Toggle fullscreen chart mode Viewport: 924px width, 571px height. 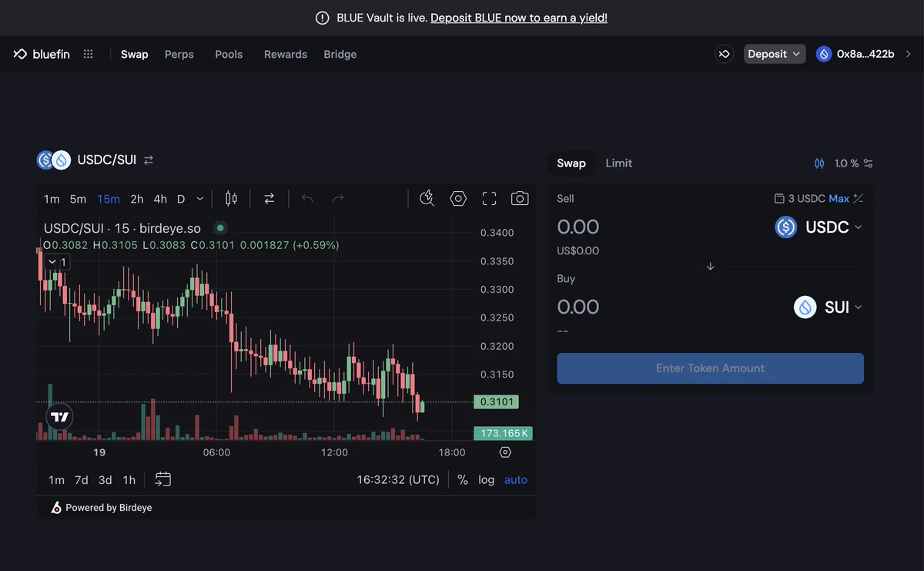pos(489,199)
